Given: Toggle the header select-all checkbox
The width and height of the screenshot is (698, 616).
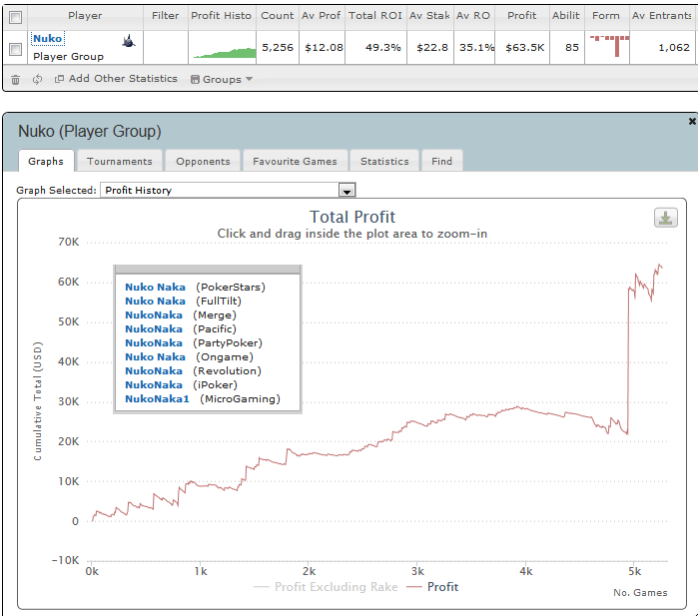Looking at the screenshot, I should [16, 17].
